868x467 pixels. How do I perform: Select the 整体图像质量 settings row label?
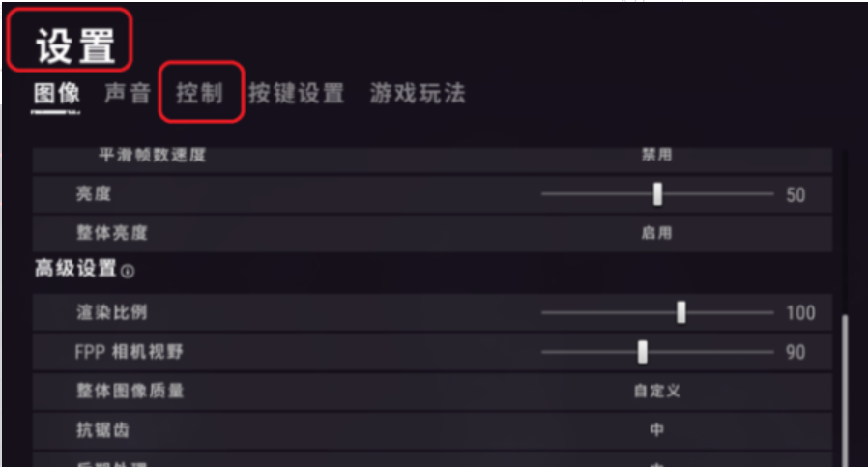tap(130, 392)
